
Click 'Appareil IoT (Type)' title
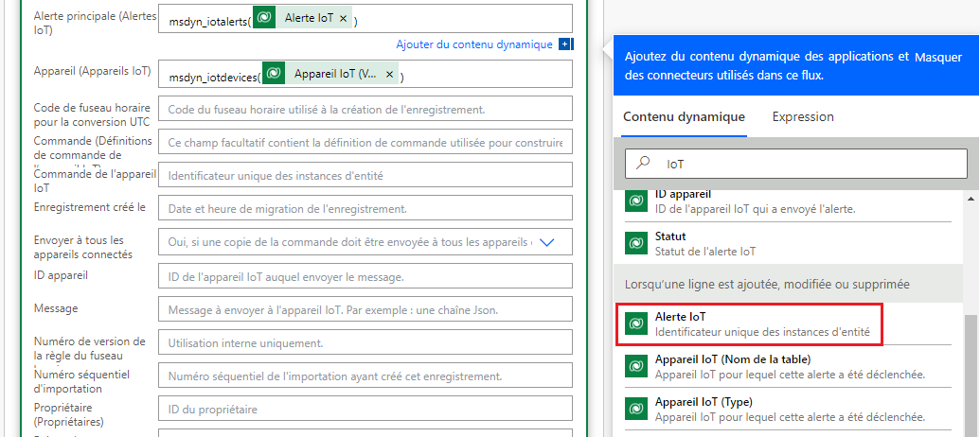704,401
